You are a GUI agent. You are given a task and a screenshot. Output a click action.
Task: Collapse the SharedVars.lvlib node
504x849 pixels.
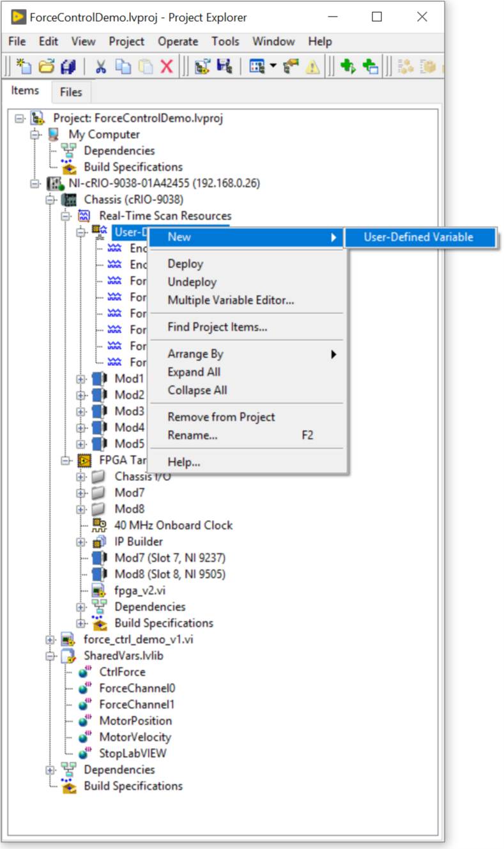click(50, 656)
